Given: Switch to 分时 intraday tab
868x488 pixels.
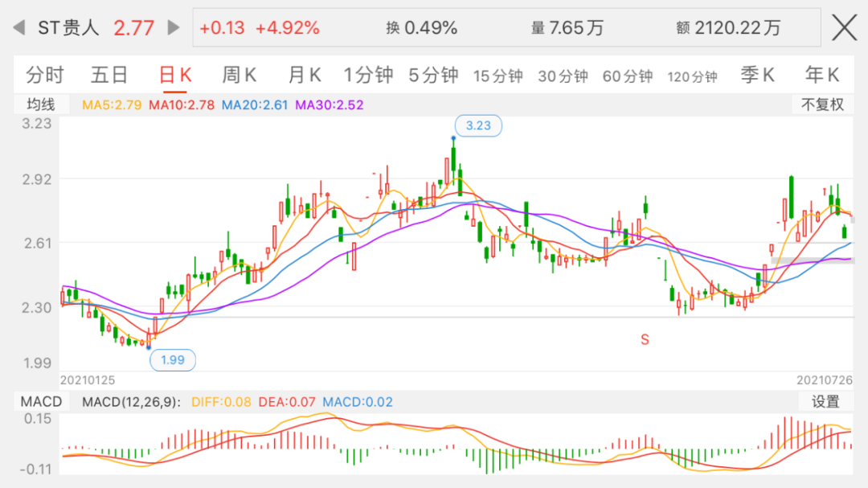Looking at the screenshot, I should click(45, 76).
